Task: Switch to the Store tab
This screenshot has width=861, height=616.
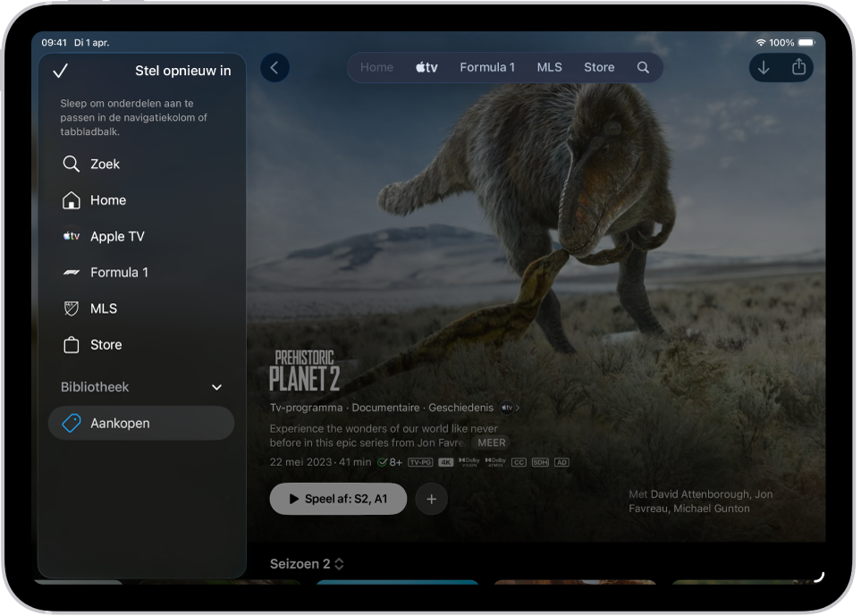Action: coord(599,68)
